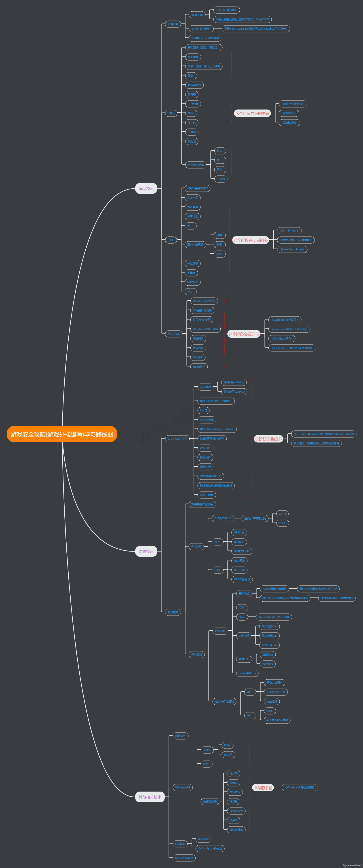Select the 这个阶段需要看的书 label
Image resolution: width=363 pixels, height=868 pixels.
click(250, 240)
